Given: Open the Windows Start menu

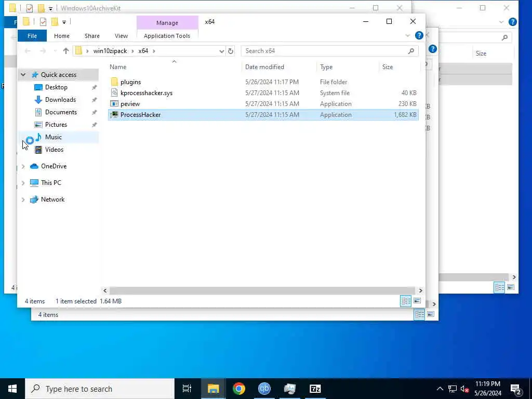Looking at the screenshot, I should click(x=12, y=389).
